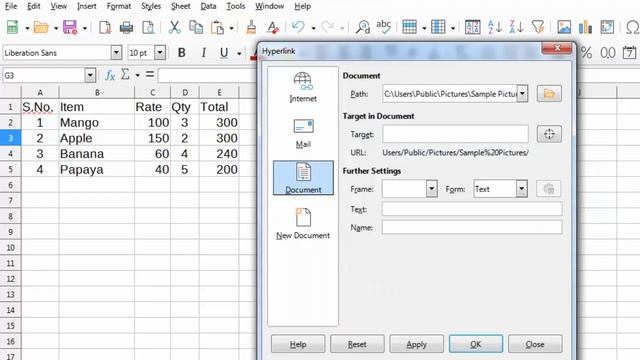This screenshot has height=360, width=640.
Task: Open Find & Replace icon
Action: click(x=362, y=27)
